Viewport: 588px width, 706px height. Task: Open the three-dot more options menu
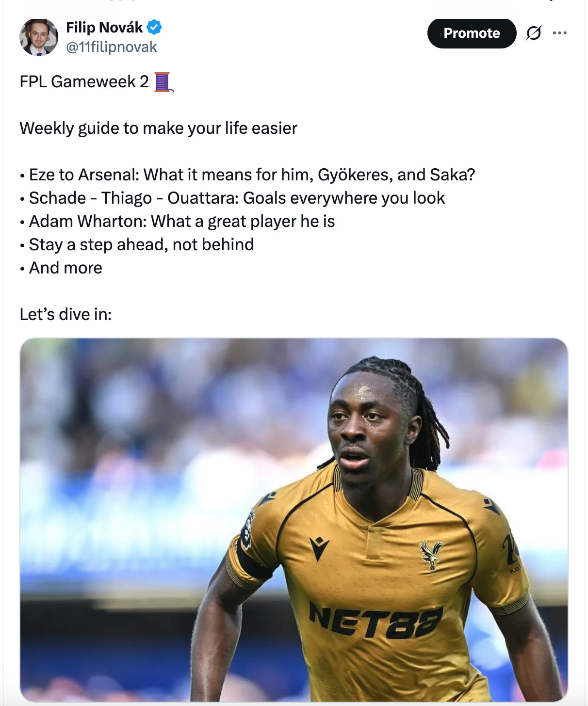[x=559, y=33]
